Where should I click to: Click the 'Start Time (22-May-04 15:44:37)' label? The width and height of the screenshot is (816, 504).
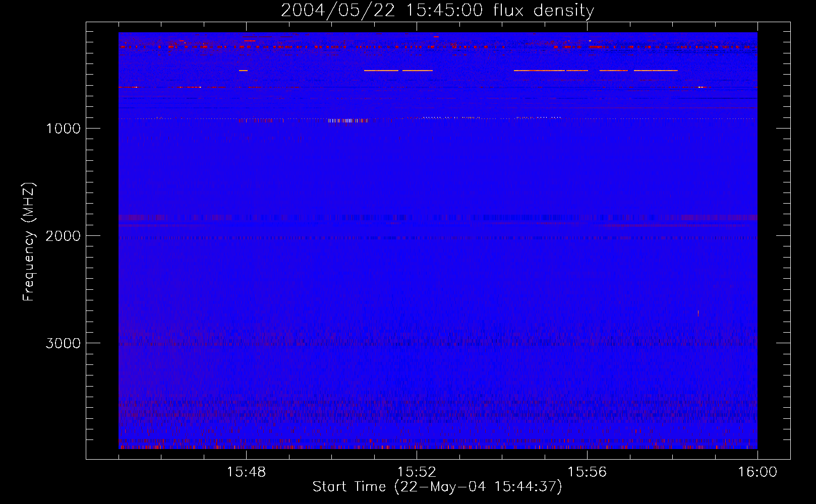click(437, 487)
